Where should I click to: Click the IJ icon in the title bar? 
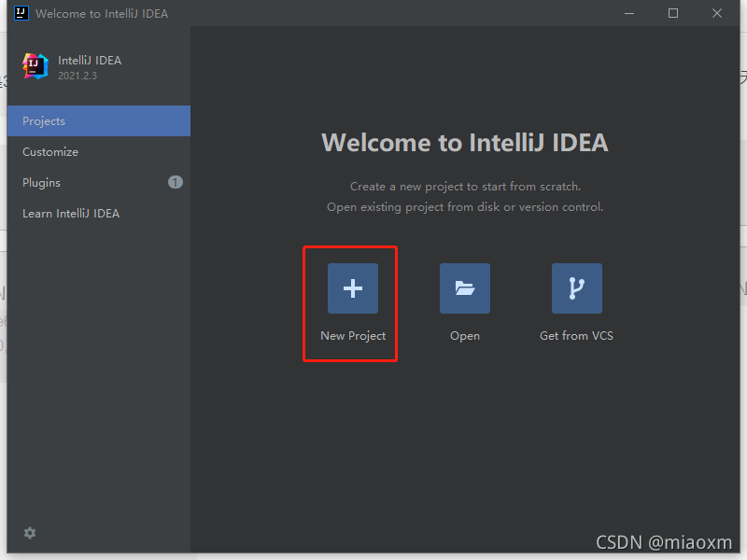coord(21,13)
